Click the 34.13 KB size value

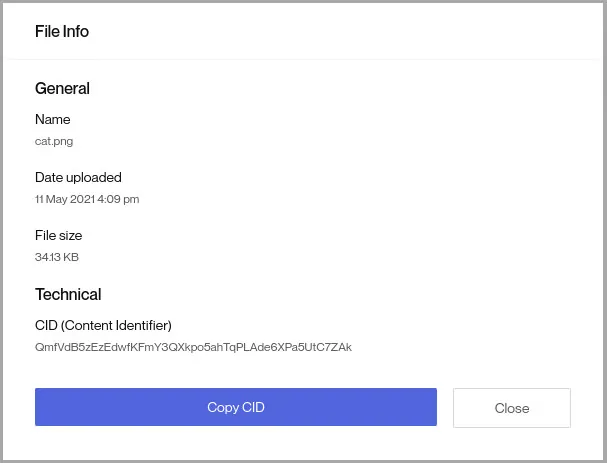57,257
